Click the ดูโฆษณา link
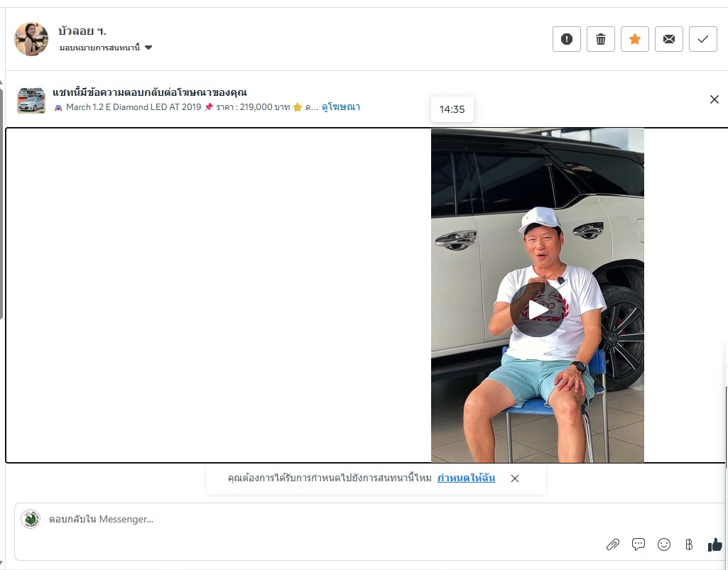The width and height of the screenshot is (728, 570). 341,107
